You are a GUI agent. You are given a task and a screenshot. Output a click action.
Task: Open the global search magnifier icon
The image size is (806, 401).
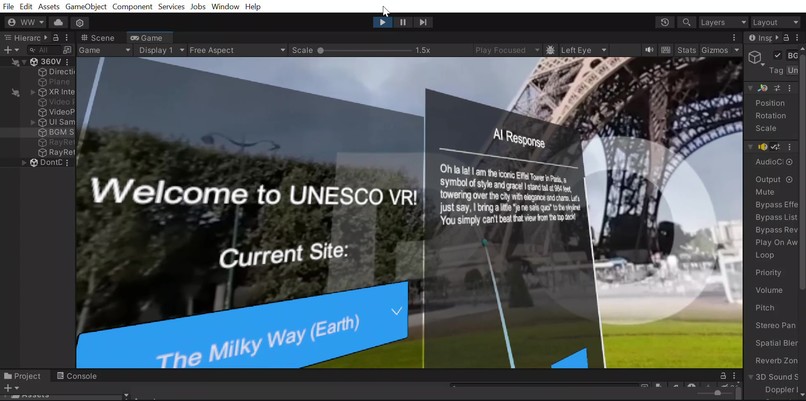686,23
